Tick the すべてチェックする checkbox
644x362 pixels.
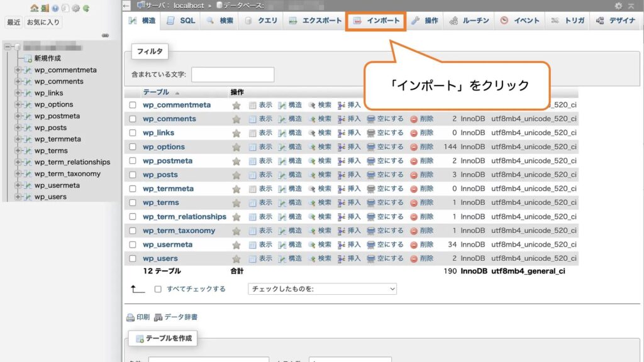coord(158,289)
